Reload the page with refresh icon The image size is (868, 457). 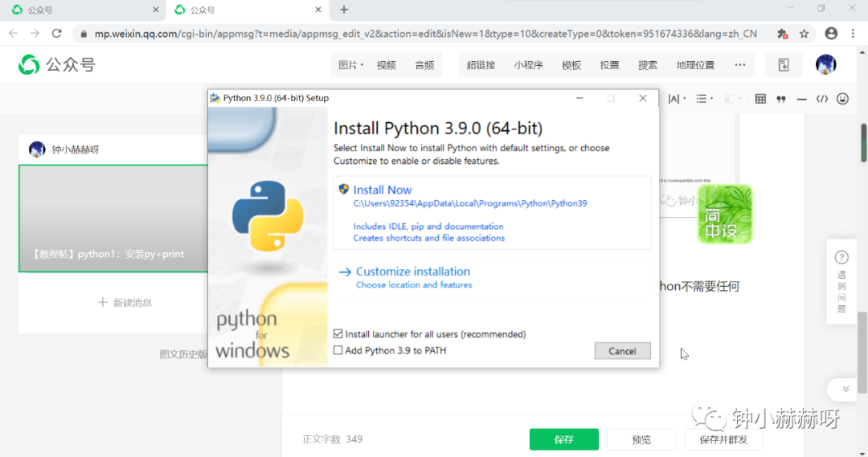click(56, 34)
